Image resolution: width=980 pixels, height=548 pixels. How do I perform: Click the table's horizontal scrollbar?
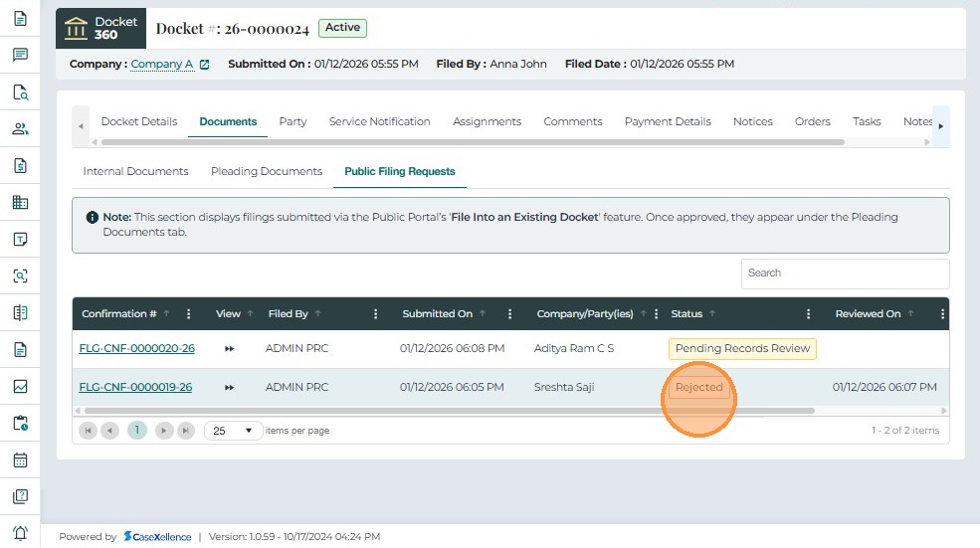tap(450, 411)
